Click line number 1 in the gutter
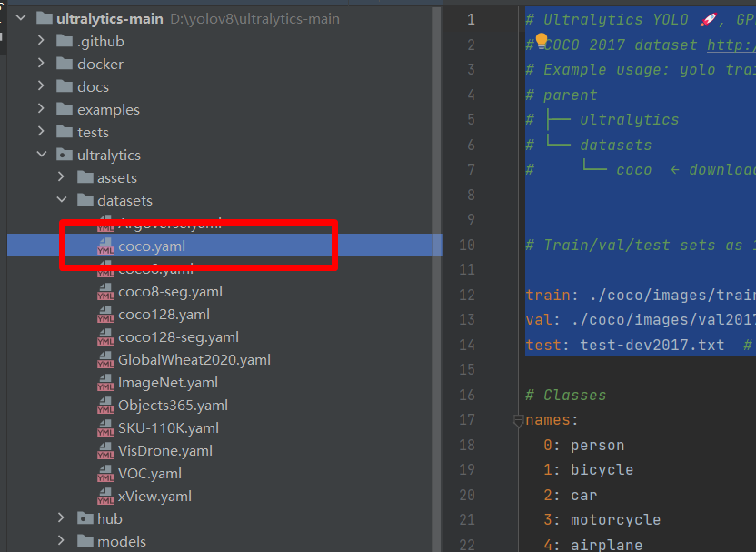Image resolution: width=756 pixels, height=552 pixels. point(471,19)
